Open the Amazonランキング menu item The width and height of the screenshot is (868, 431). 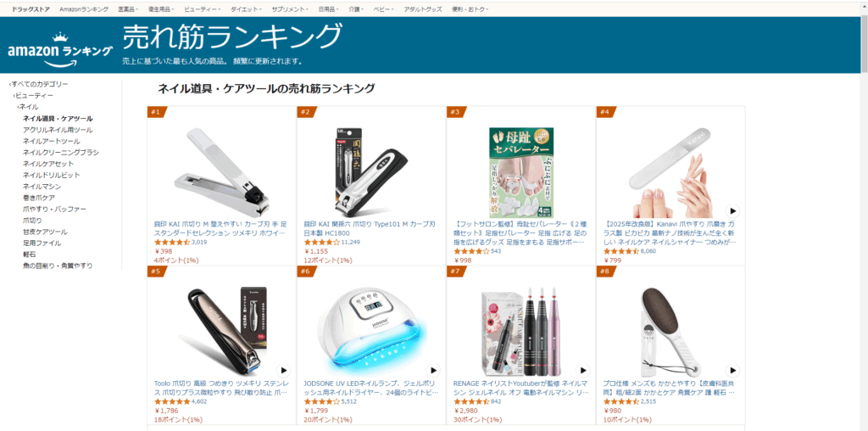84,9
